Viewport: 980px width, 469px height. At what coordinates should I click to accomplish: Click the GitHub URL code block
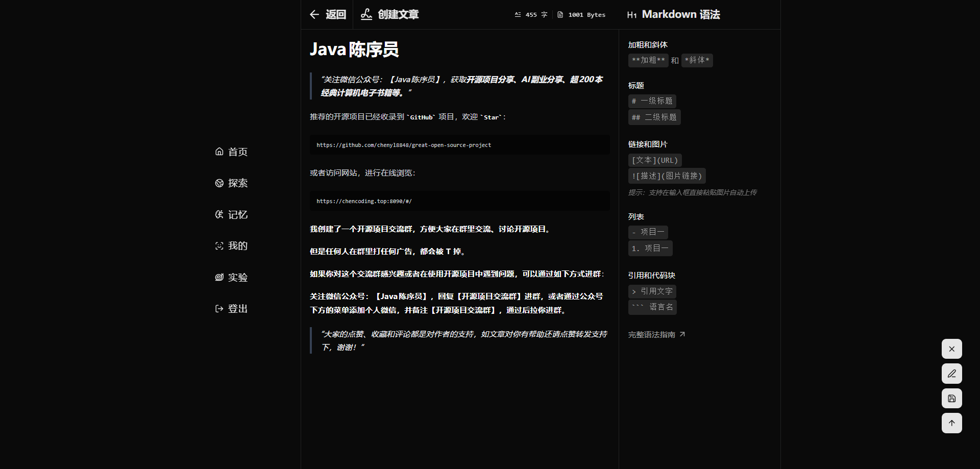tap(459, 145)
